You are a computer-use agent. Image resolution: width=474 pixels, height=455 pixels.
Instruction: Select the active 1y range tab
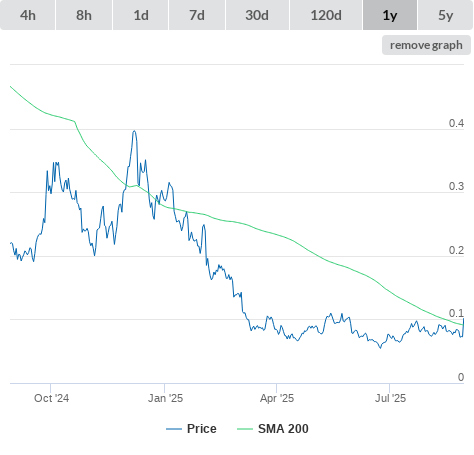pos(390,15)
